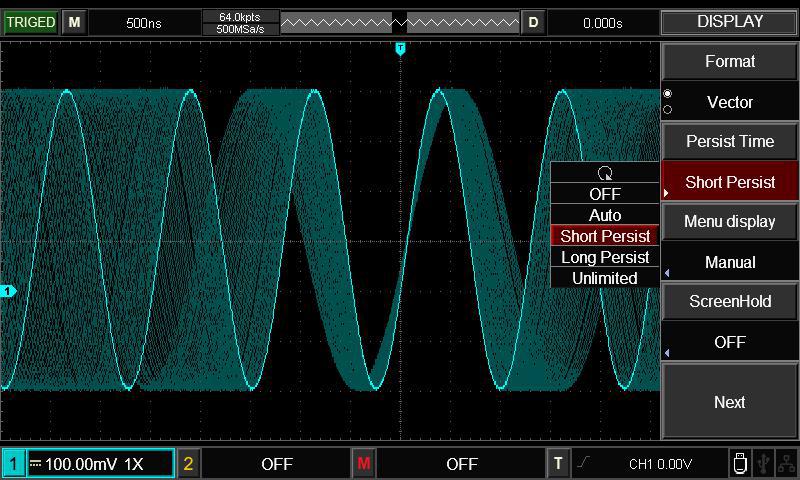The width and height of the screenshot is (800, 480).
Task: Click the Format menu button
Action: coord(730,61)
